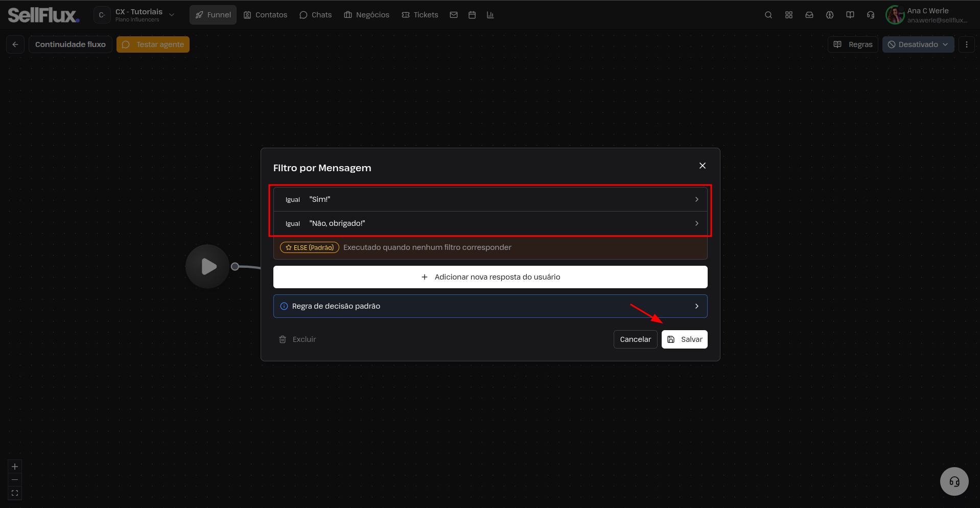The image size is (980, 508).
Task: Expand Regra de decisão padrão
Action: point(491,306)
